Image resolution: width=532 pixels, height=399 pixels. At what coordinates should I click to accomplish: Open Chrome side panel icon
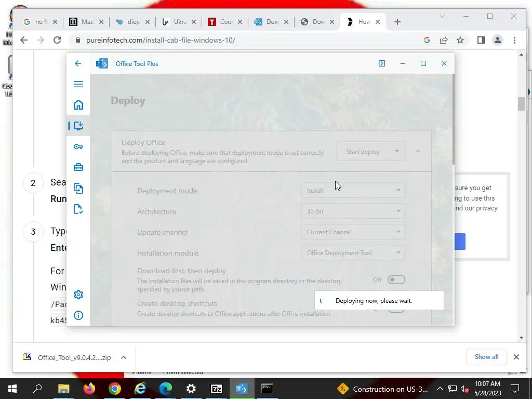481,40
